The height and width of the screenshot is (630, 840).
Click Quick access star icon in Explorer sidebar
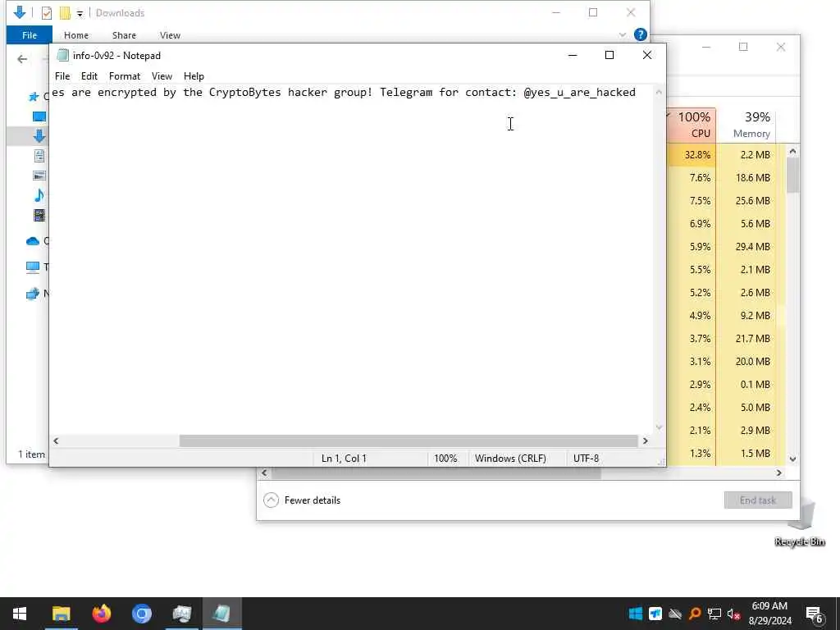click(33, 97)
